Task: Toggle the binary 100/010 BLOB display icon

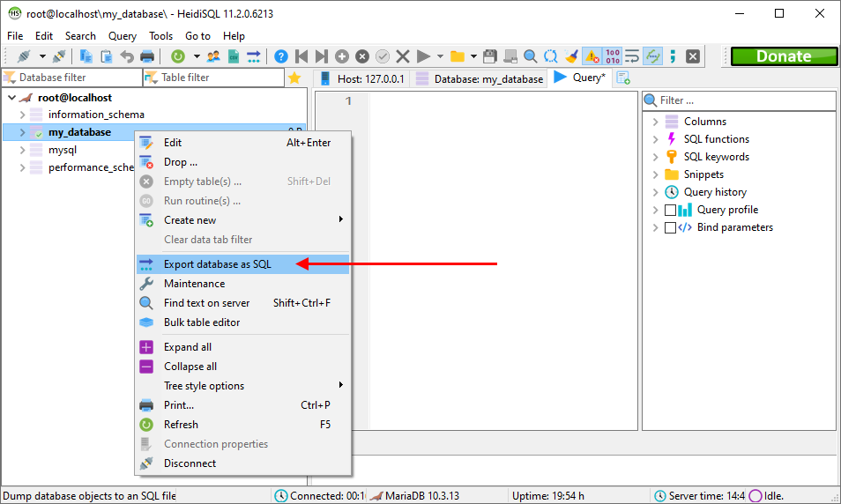Action: pos(613,56)
